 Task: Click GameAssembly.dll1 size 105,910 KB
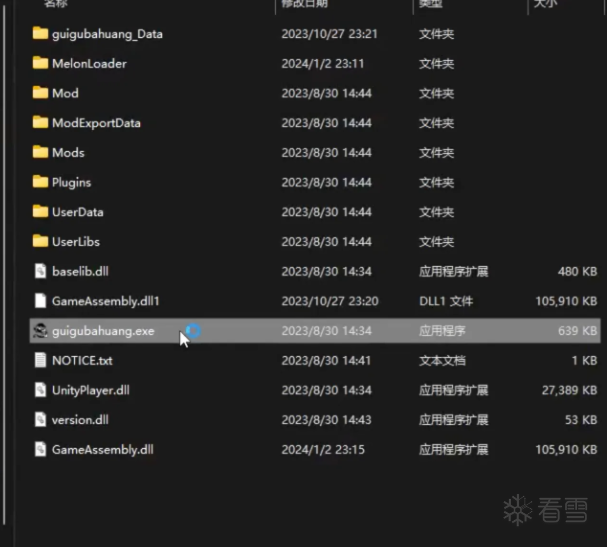(566, 301)
